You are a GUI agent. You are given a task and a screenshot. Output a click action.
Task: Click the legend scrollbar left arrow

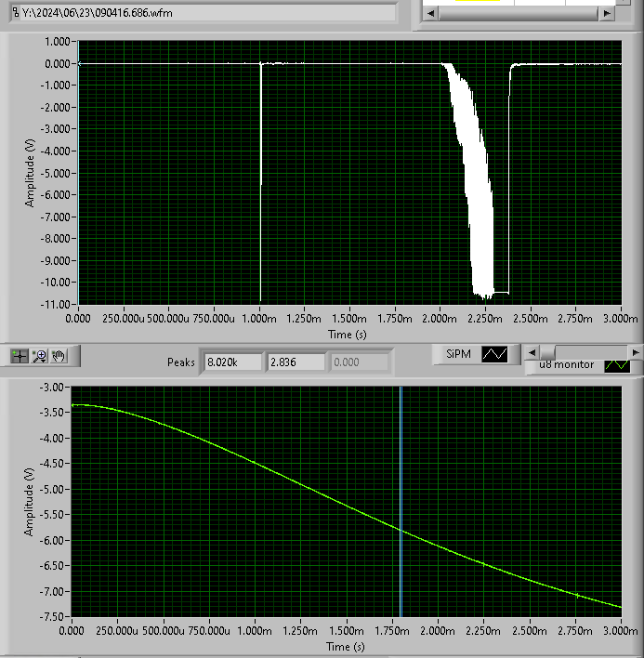tap(532, 352)
